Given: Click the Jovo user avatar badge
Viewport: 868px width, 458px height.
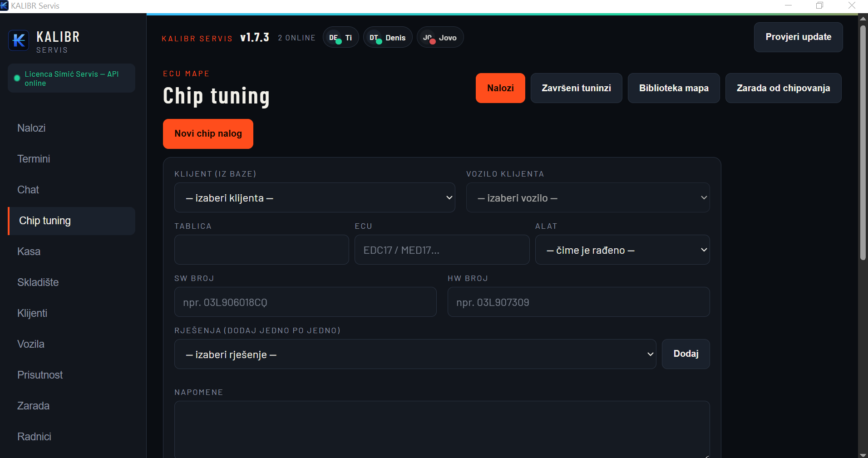Looking at the screenshot, I should pos(440,37).
